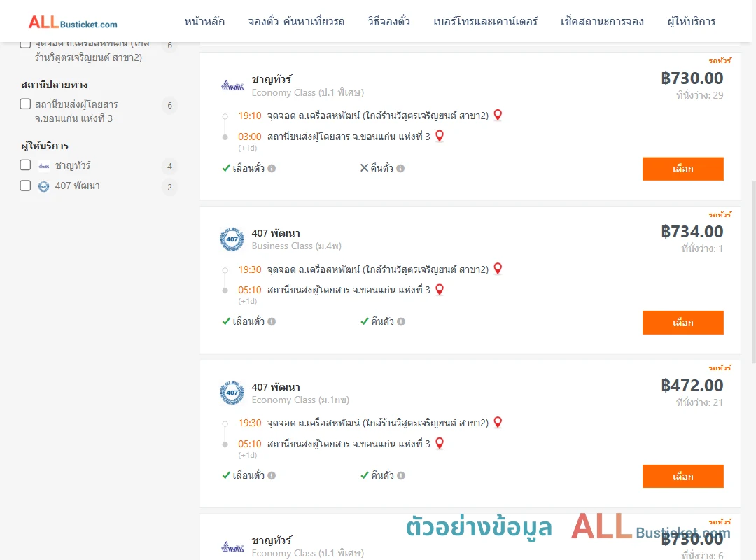Open วิธีจองตั๋ว menu item

388,22
